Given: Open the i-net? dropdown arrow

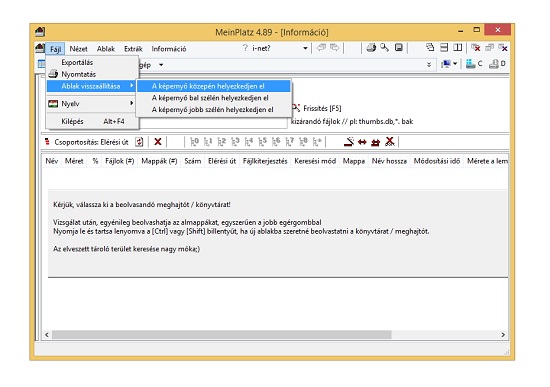Looking at the screenshot, I should click(305, 48).
